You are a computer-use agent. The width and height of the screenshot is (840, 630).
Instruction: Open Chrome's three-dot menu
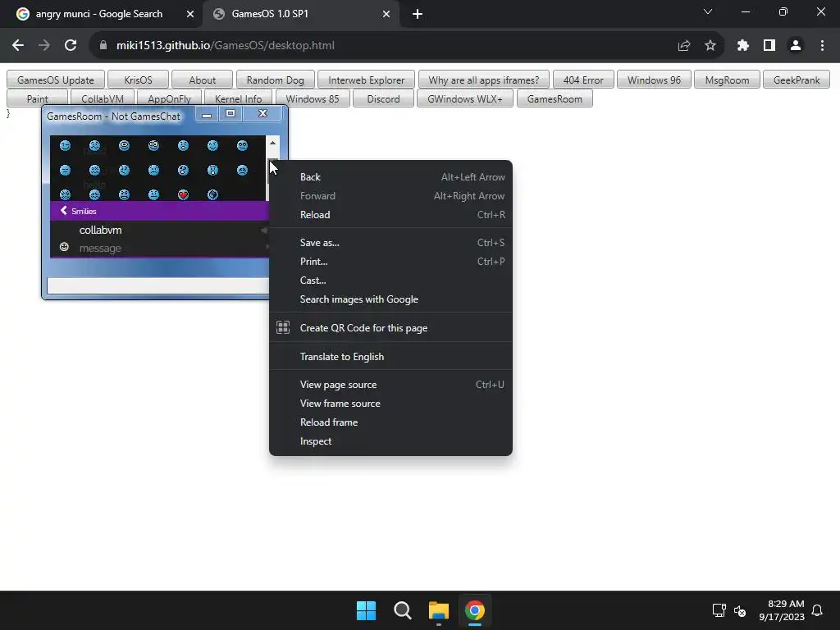tap(822, 46)
